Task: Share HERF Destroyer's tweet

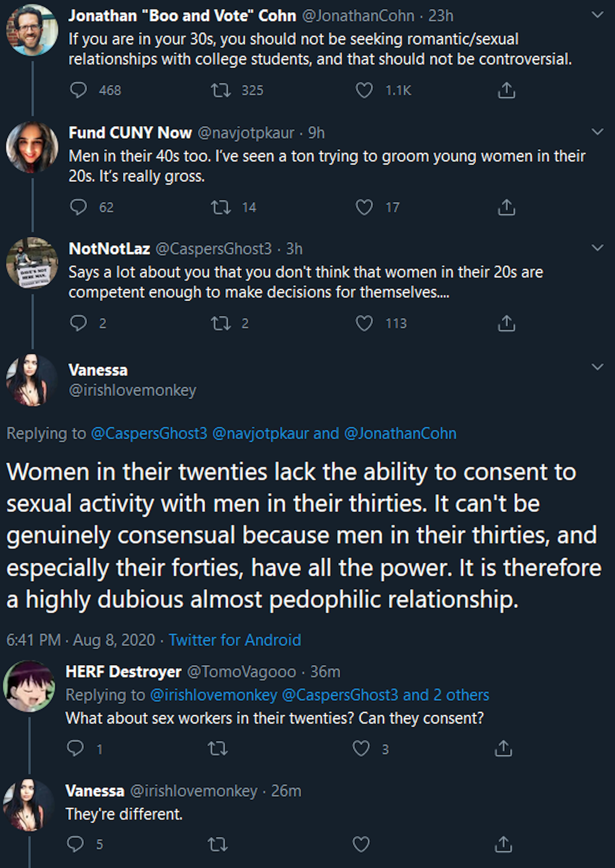Action: tap(503, 748)
